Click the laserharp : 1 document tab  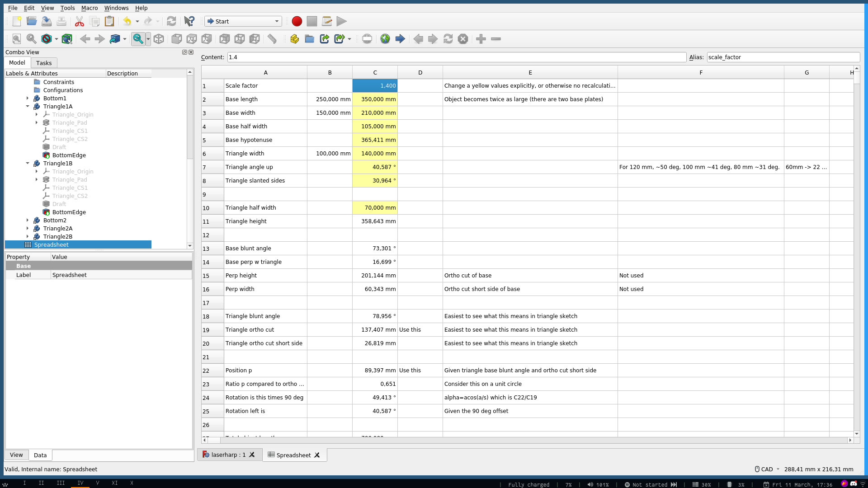click(x=228, y=455)
